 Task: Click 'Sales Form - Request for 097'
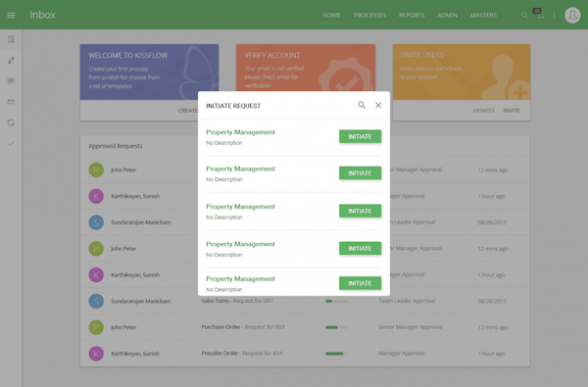coord(237,301)
